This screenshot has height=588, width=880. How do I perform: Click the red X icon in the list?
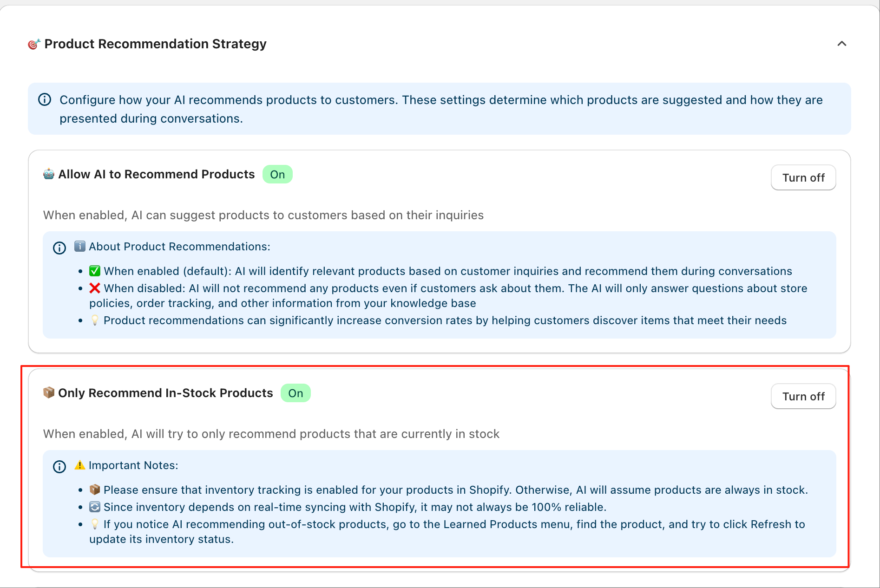coord(95,288)
